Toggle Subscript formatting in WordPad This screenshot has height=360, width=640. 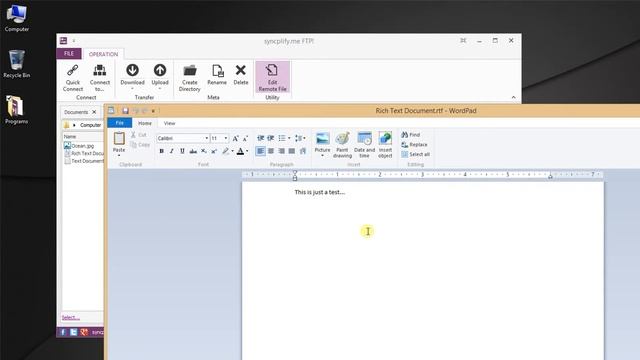point(204,151)
